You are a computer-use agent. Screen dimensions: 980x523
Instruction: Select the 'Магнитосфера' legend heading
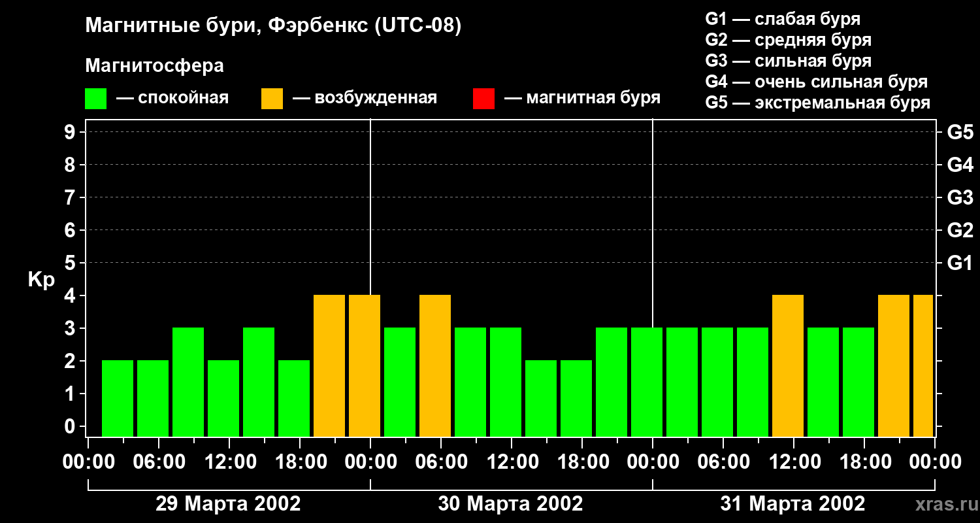[x=155, y=66]
